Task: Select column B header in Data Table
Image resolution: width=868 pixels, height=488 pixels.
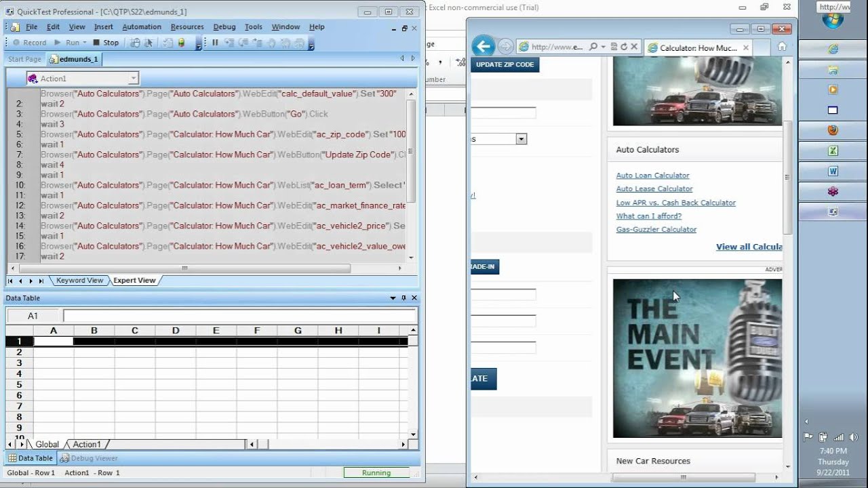Action: pos(94,331)
